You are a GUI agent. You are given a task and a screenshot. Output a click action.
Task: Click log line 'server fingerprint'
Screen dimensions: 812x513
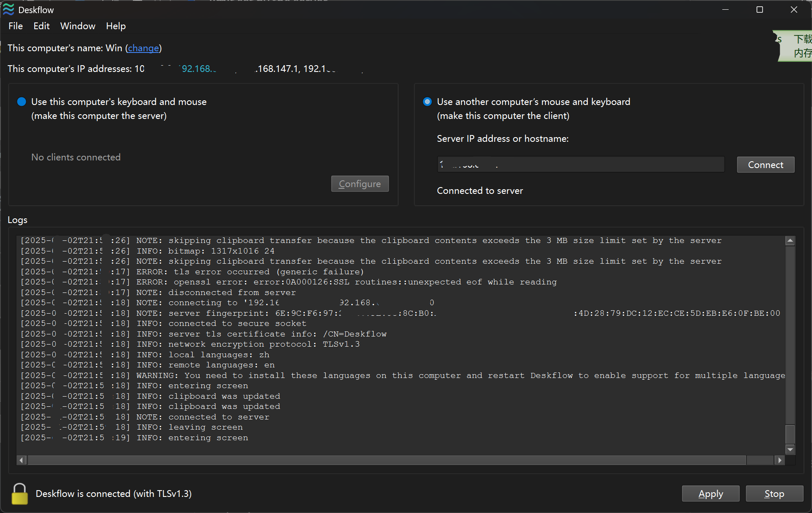pyautogui.click(x=400, y=313)
